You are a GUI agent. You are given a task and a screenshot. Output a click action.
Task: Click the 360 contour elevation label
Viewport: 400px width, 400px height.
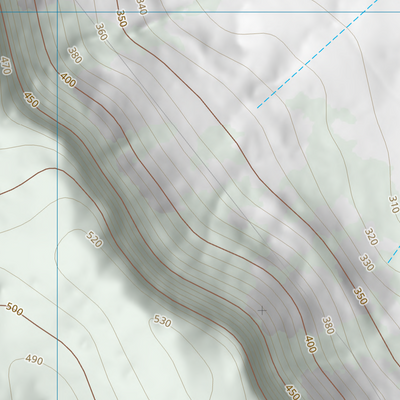point(101,32)
